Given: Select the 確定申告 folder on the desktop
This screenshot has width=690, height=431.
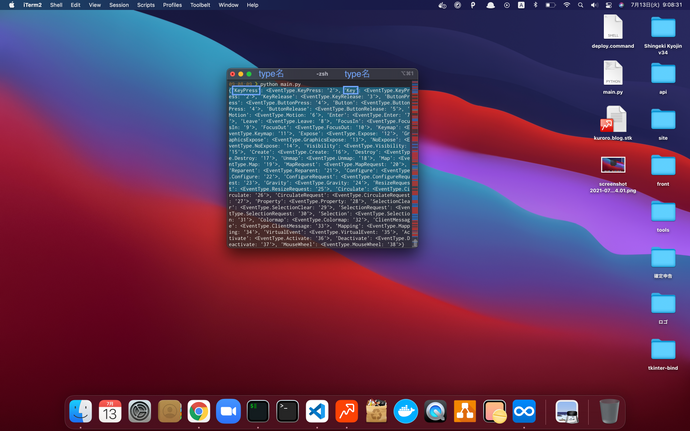Looking at the screenshot, I should click(x=663, y=262).
